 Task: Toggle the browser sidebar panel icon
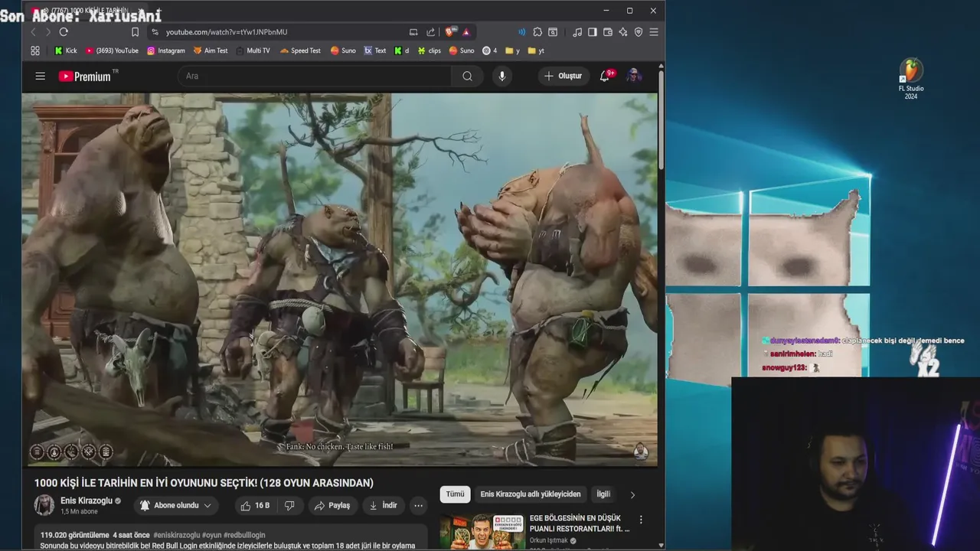tap(593, 32)
